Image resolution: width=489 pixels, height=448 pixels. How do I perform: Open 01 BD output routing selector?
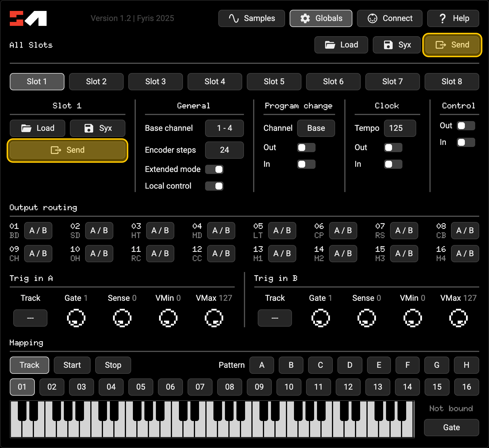pos(38,231)
